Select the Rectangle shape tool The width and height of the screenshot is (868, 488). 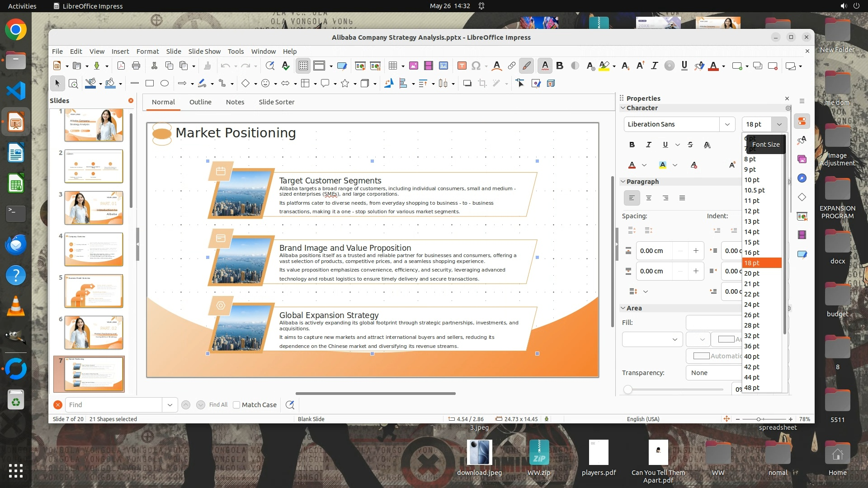[150, 83]
